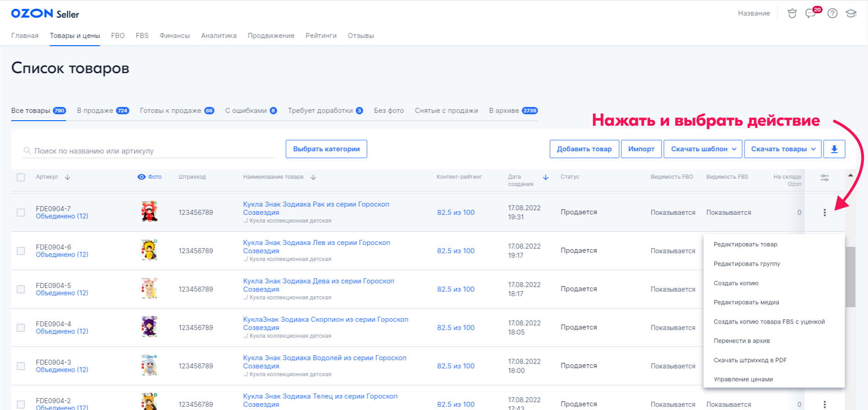The height and width of the screenshot is (410, 868).
Task: Toggle the Фото column eye visibility
Action: tap(142, 177)
